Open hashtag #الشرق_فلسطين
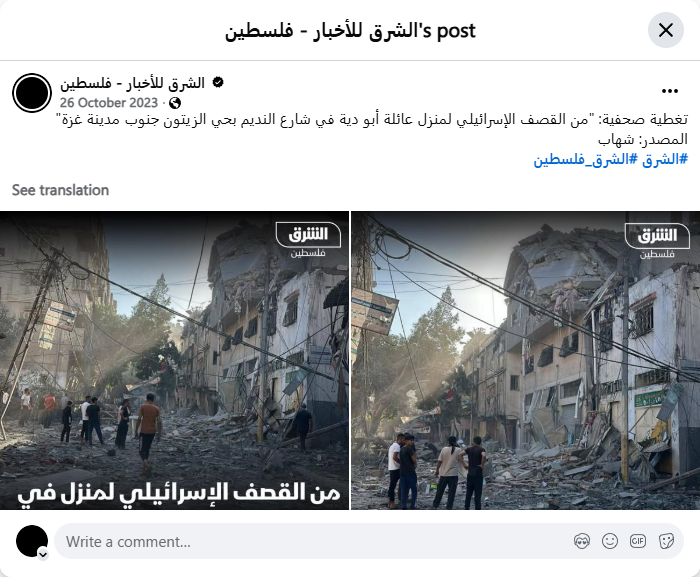 click(586, 159)
